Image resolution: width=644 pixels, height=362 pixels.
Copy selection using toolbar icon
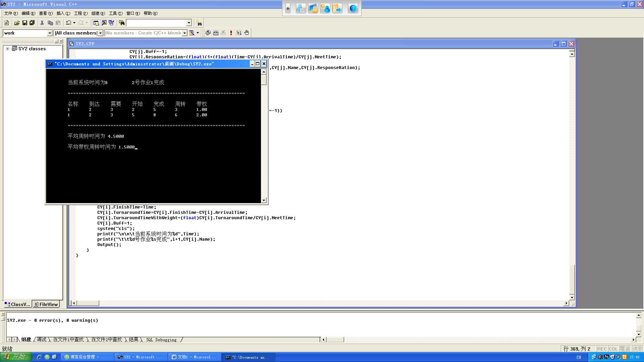pyautogui.click(x=50, y=23)
